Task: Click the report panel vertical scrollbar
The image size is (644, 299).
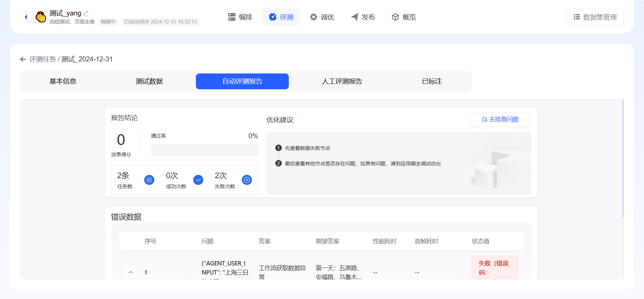Action: pos(623,158)
